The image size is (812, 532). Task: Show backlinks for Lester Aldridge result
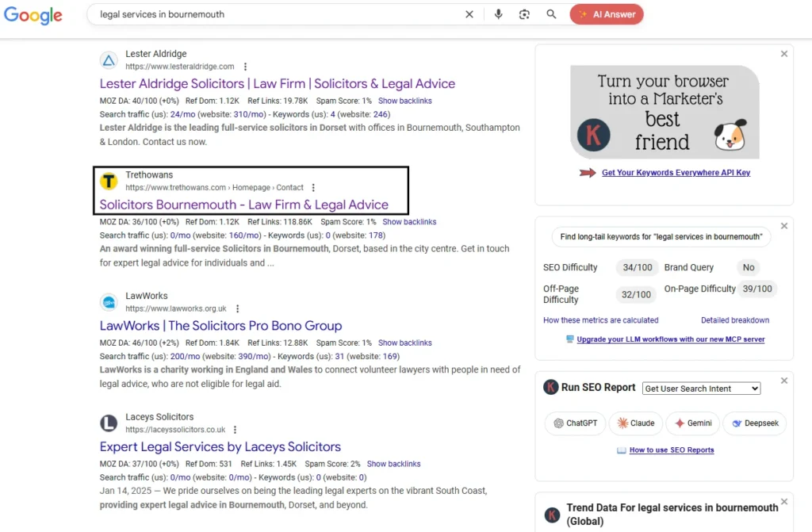pos(405,101)
